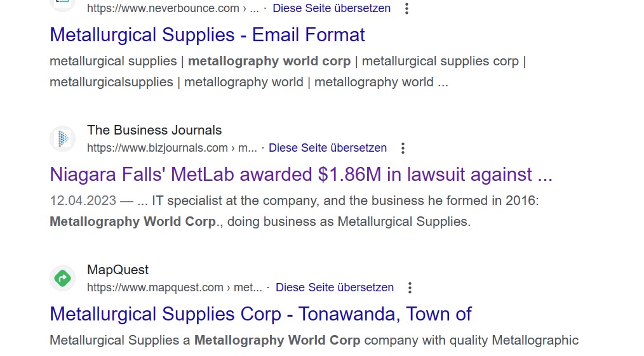
Task: Open the Metallurgical Supplies Corp Tonawanda result
Action: point(261,314)
